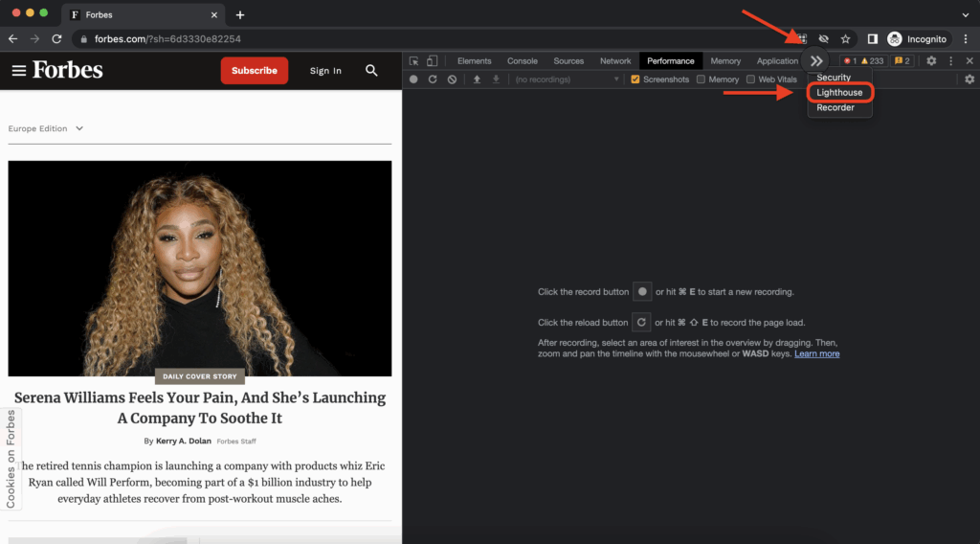
Task: Close the Forbes browser tab
Action: (x=214, y=15)
